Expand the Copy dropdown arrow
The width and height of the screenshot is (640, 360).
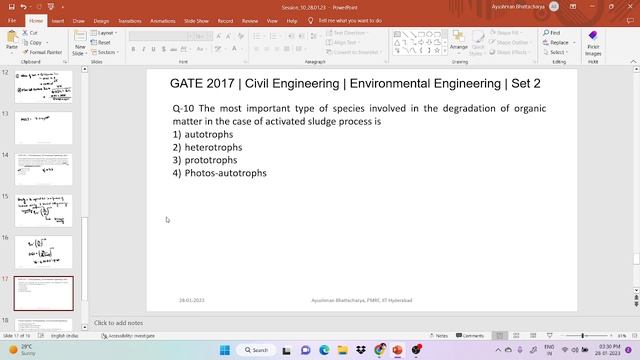click(47, 42)
